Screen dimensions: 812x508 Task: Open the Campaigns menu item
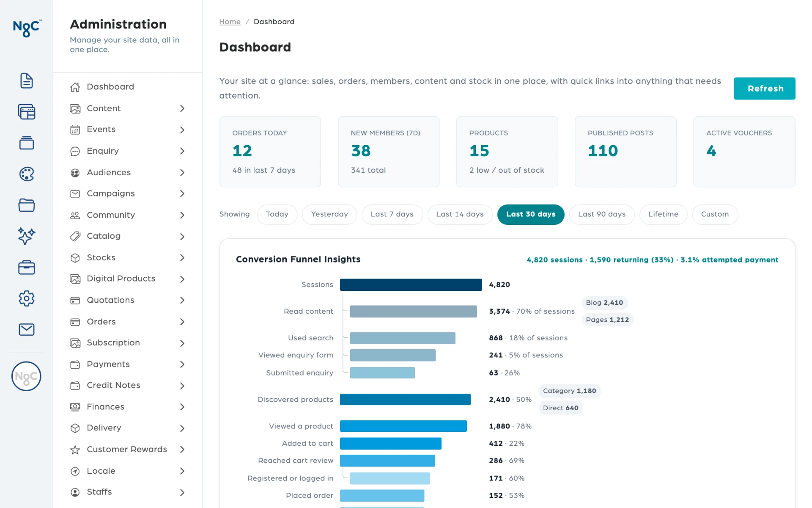pos(128,193)
